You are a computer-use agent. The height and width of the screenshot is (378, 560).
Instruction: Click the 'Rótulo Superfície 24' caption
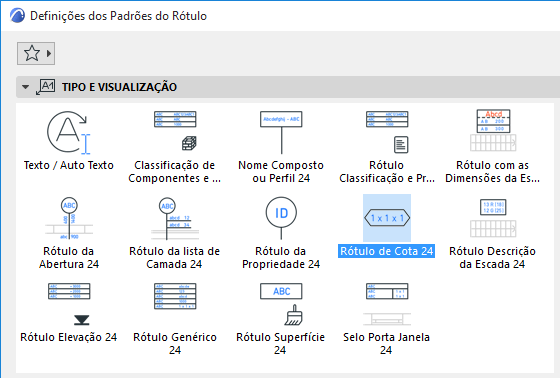280,344
